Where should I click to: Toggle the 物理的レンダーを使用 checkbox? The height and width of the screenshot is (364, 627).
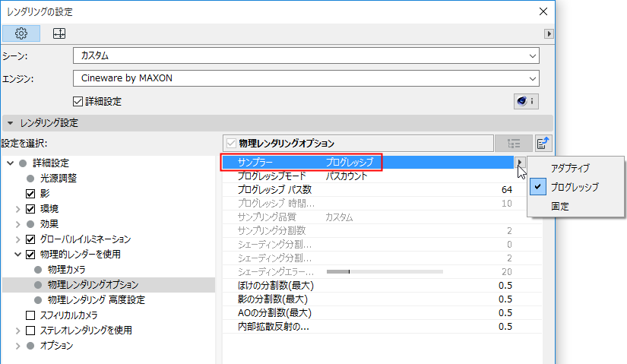30,255
